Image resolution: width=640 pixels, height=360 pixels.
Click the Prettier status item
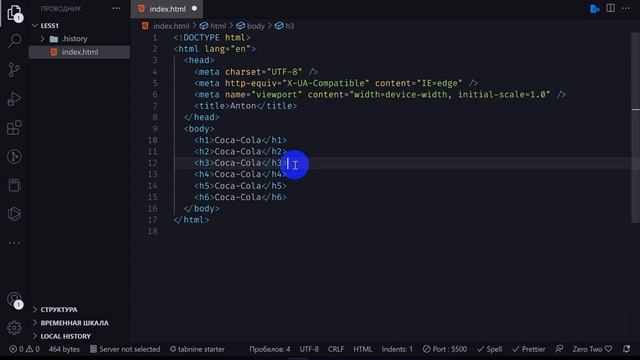(x=529, y=349)
